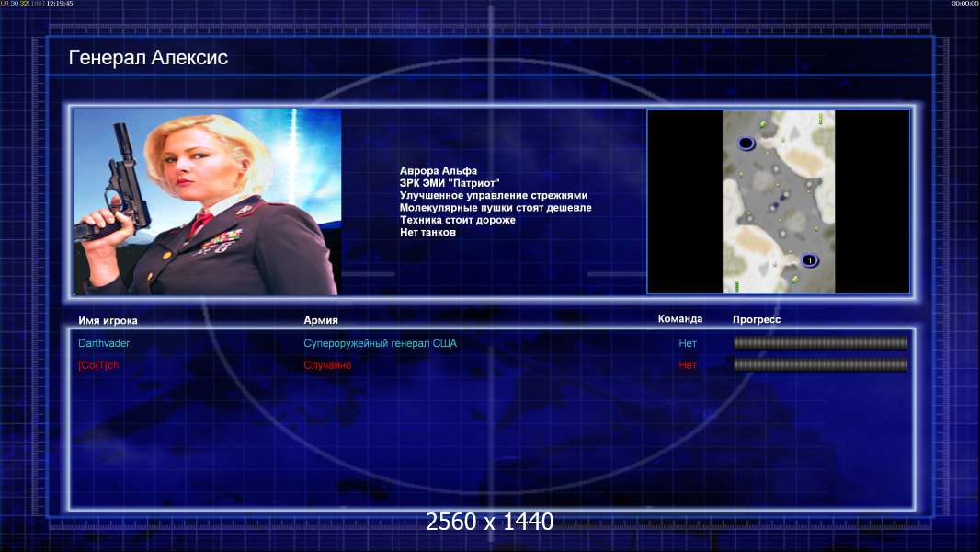The image size is (980, 552).
Task: Click 'Супероружейный генерал США' army entry
Action: 380,343
